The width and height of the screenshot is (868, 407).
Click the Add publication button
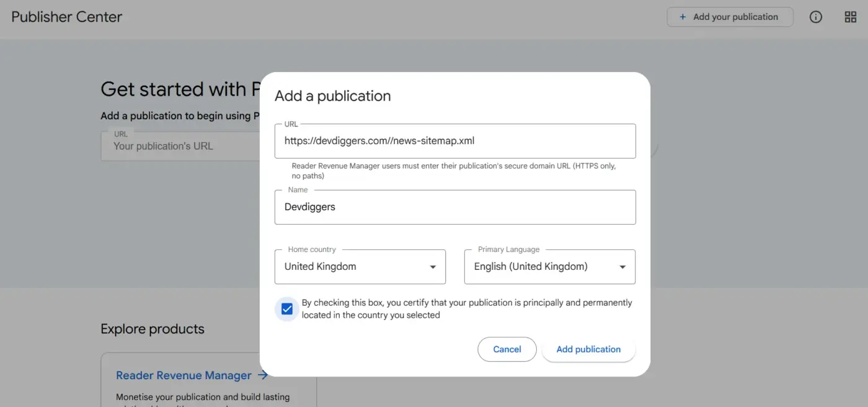pos(588,349)
